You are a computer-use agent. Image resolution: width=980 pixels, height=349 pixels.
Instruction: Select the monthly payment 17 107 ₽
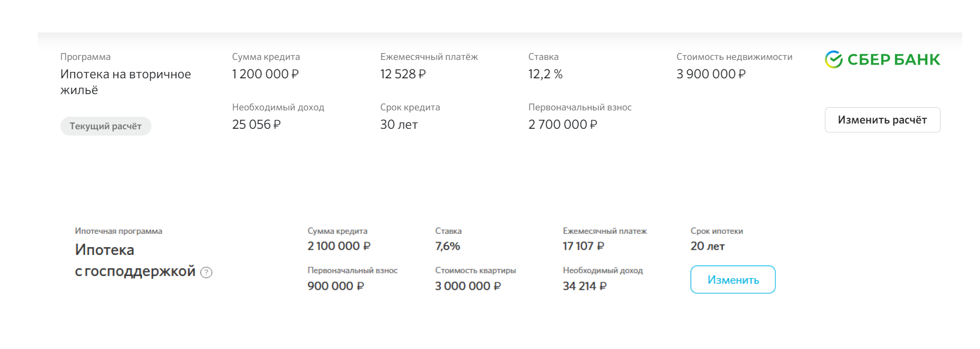tap(583, 246)
